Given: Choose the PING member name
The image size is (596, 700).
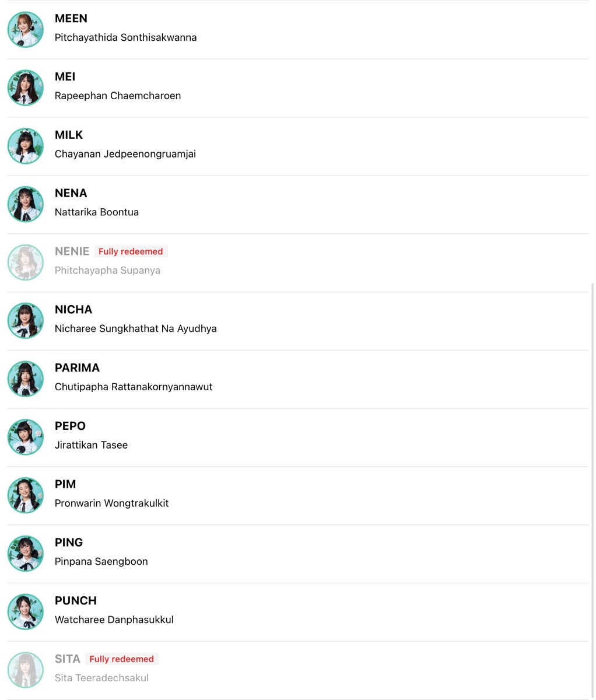Looking at the screenshot, I should (69, 542).
